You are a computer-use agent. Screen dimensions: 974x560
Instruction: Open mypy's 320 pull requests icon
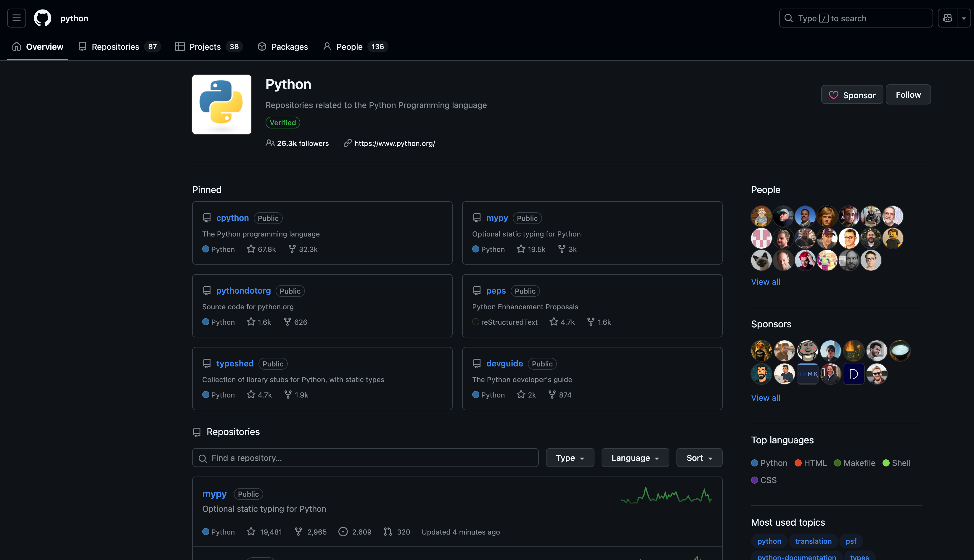388,532
